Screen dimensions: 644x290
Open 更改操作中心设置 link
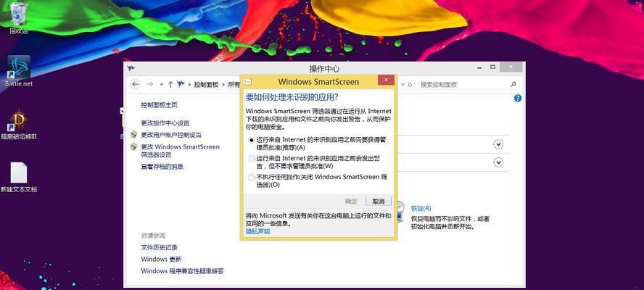point(165,123)
